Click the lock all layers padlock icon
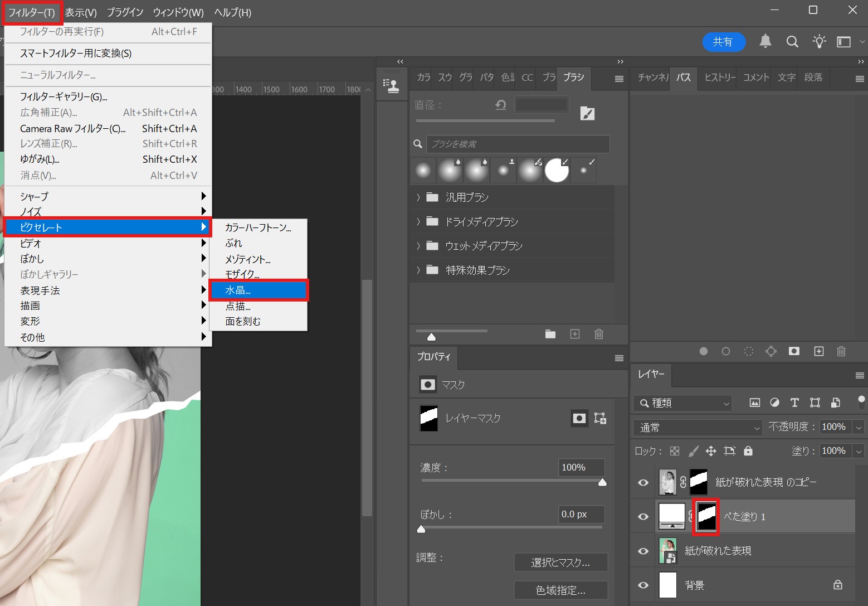Screen dimensions: 868x606 748,450
